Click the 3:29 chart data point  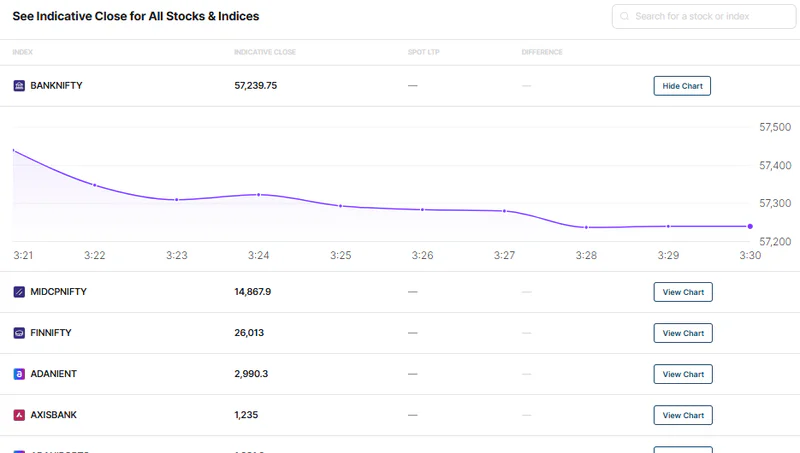668,226
